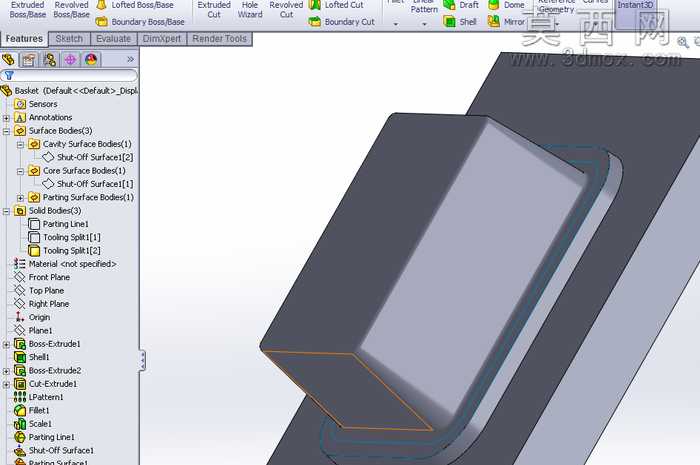
Task: Click the Boundary Boss/Base tool
Action: coord(140,21)
